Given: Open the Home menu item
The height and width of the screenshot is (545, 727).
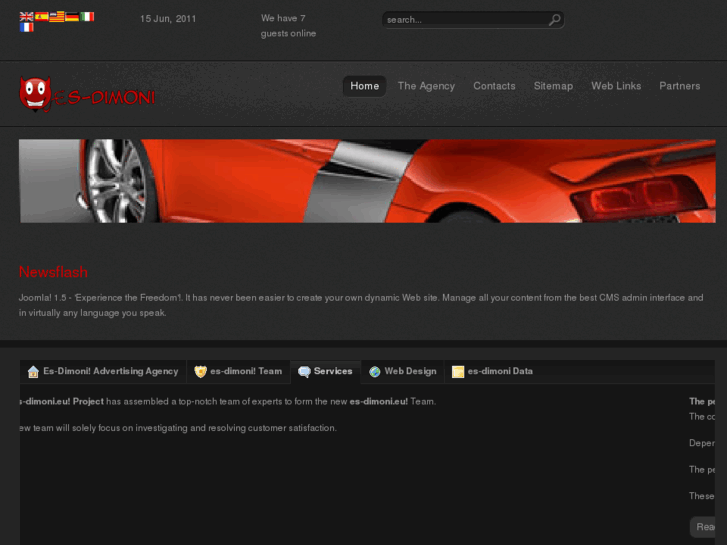Looking at the screenshot, I should (364, 86).
